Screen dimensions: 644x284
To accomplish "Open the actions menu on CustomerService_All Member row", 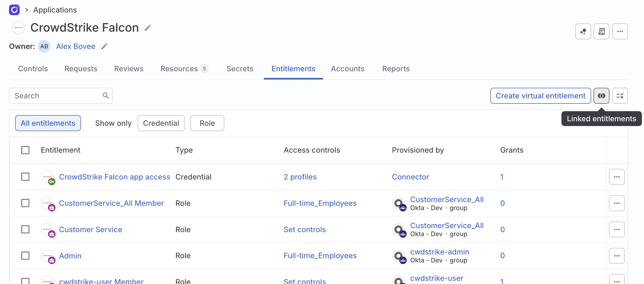I will 617,203.
